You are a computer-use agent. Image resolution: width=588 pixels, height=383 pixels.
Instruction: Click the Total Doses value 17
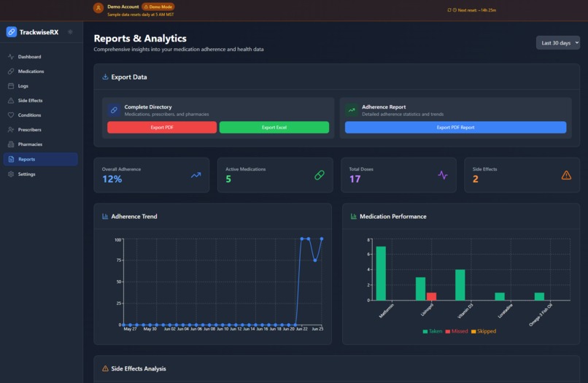[355, 179]
